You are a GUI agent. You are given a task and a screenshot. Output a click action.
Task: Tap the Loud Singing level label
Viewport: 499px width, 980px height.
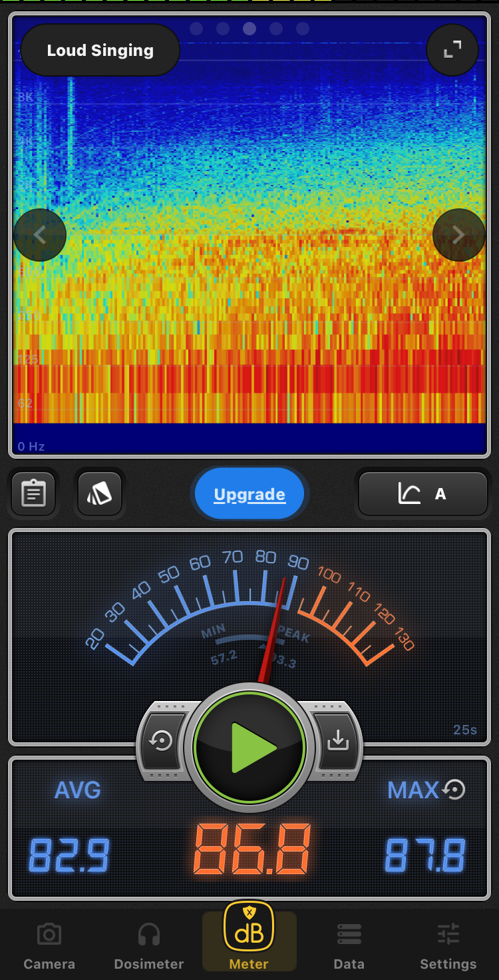[x=100, y=51]
